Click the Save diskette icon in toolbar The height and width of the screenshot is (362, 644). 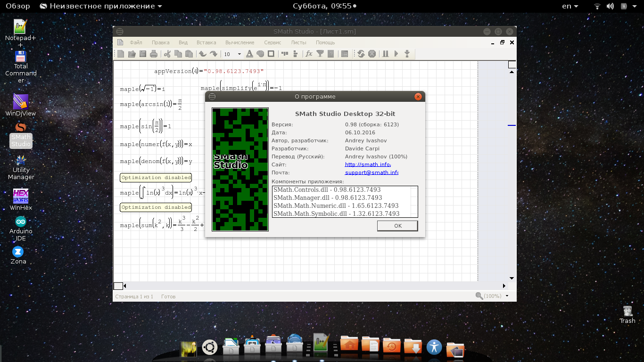[x=142, y=54]
